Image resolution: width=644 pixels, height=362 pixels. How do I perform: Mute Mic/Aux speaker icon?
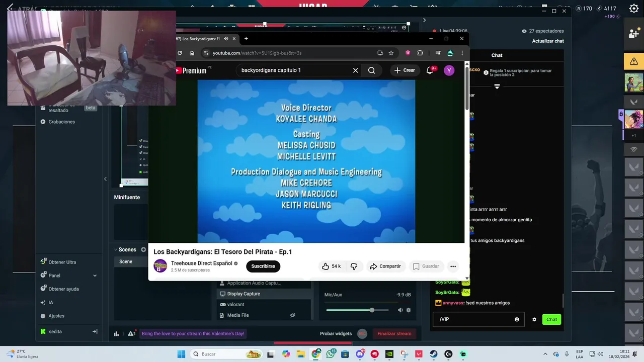click(x=400, y=310)
